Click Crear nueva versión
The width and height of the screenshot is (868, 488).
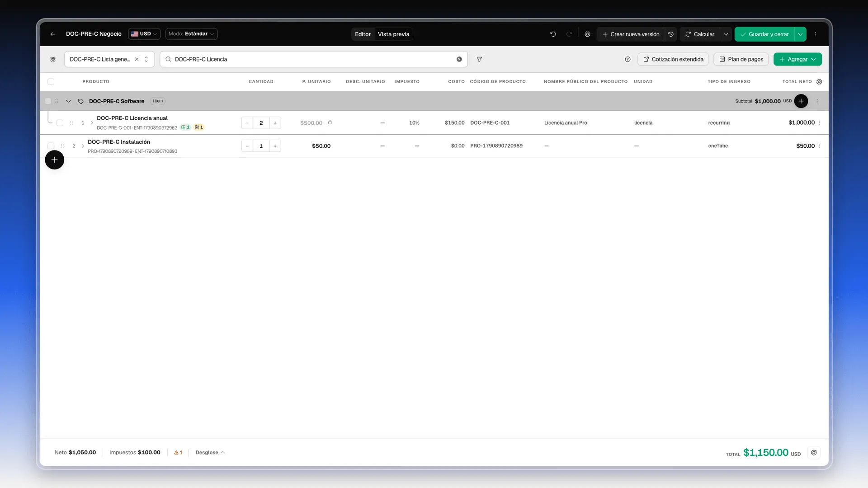click(631, 34)
